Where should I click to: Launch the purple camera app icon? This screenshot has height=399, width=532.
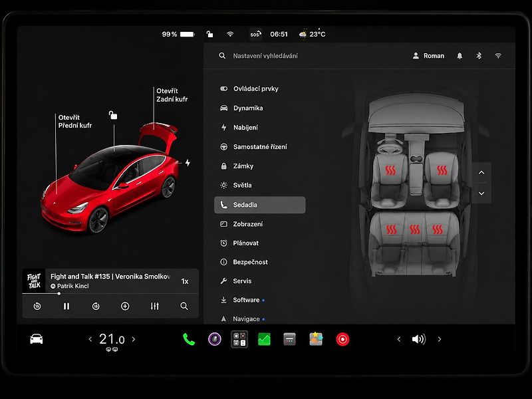coord(214,339)
